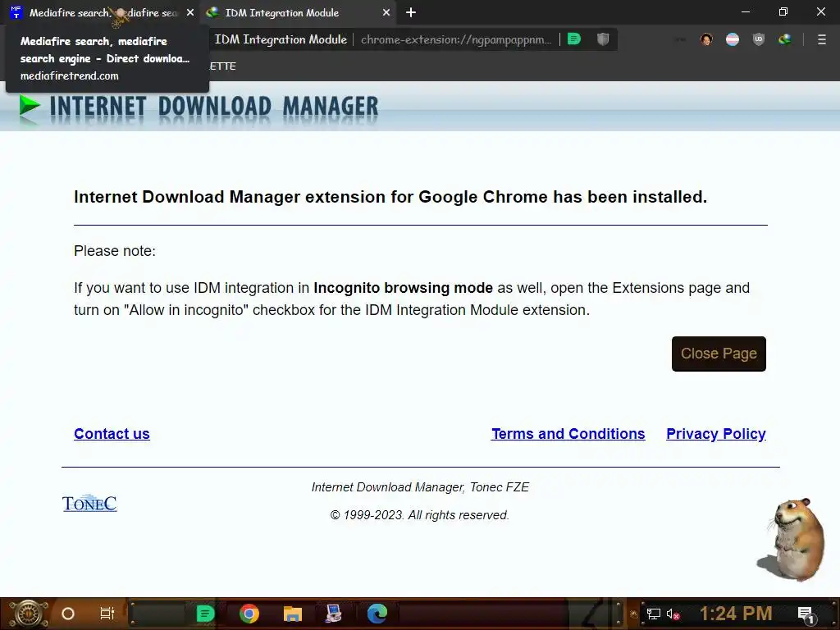The height and width of the screenshot is (630, 840).
Task: Open a new browser tab
Action: click(411, 12)
